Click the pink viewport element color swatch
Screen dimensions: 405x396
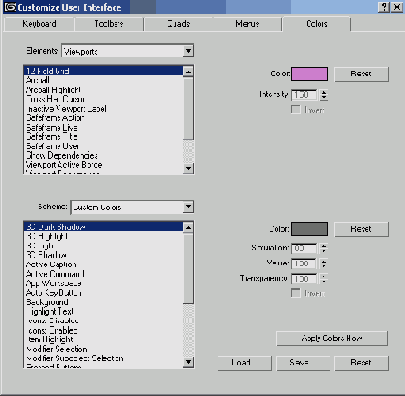pyautogui.click(x=309, y=74)
